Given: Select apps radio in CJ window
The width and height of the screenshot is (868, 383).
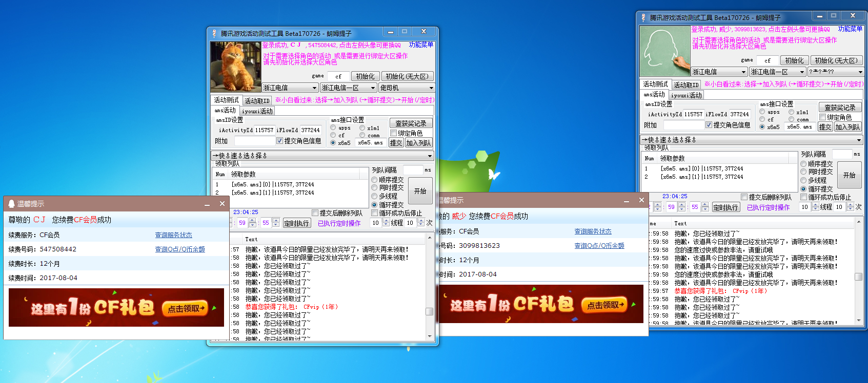Looking at the screenshot, I should point(333,127).
